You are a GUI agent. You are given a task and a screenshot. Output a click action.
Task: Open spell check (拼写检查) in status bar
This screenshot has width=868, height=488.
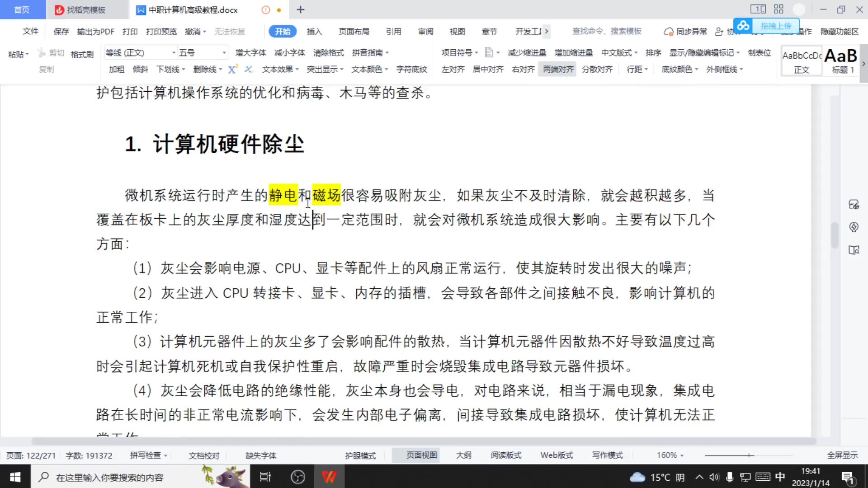[146, 455]
